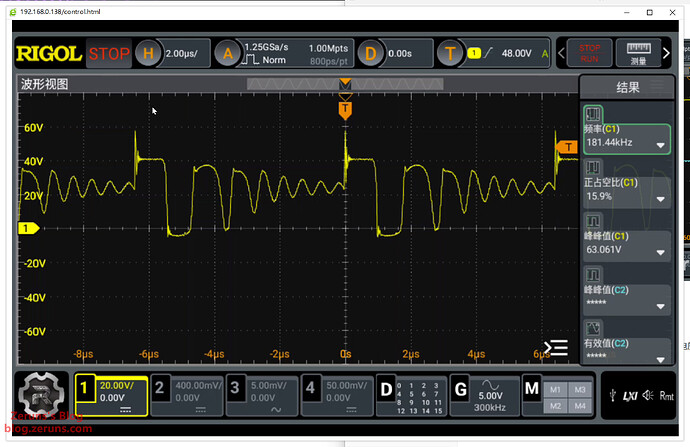Click the Horizontal timebase H icon
This screenshot has height=447, width=690.
pyautogui.click(x=149, y=53)
